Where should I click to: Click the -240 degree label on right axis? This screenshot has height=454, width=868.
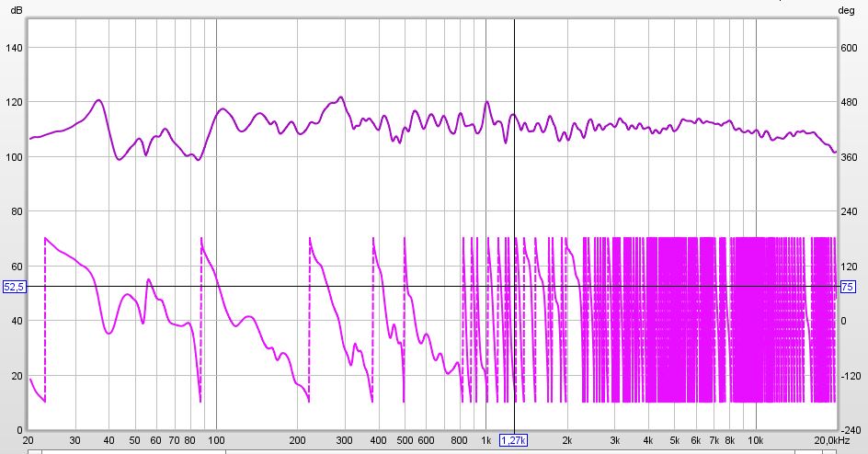point(850,429)
